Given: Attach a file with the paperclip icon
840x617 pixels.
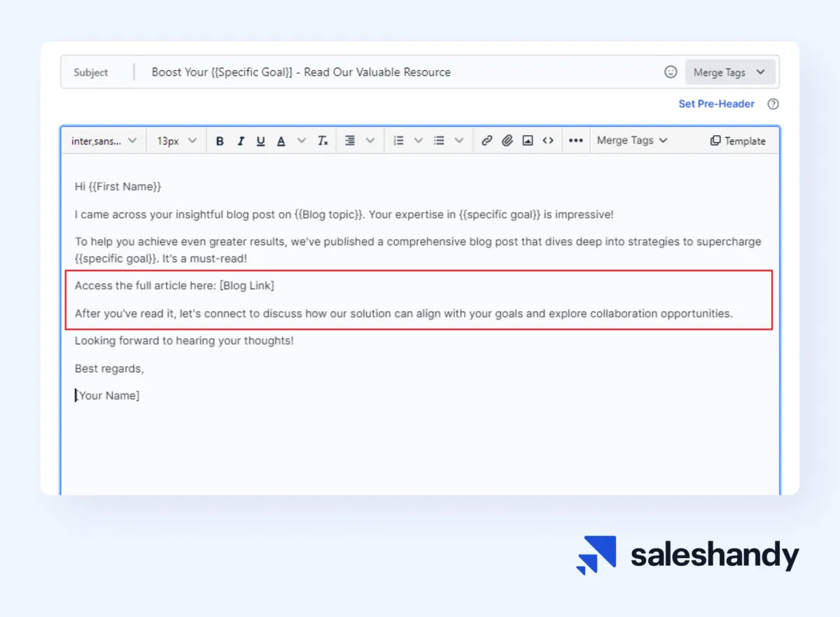Looking at the screenshot, I should click(507, 141).
